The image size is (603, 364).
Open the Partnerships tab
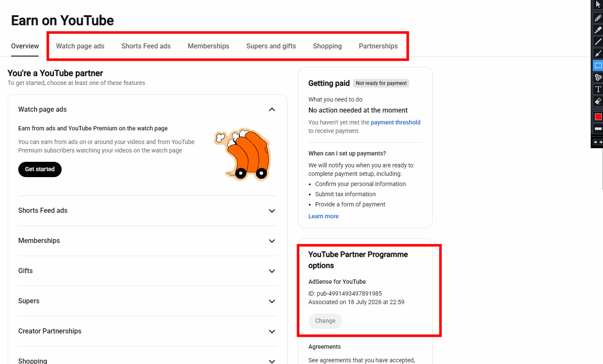(x=378, y=46)
